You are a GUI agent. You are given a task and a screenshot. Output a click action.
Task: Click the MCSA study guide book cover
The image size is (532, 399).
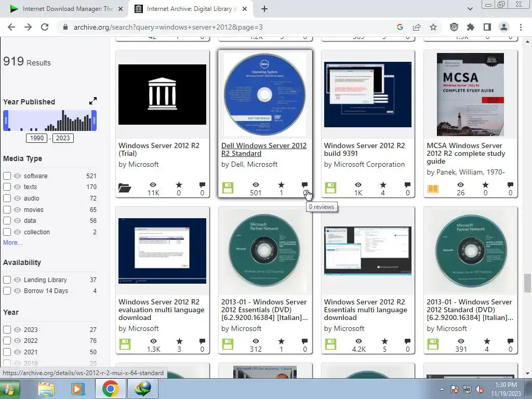[470, 95]
